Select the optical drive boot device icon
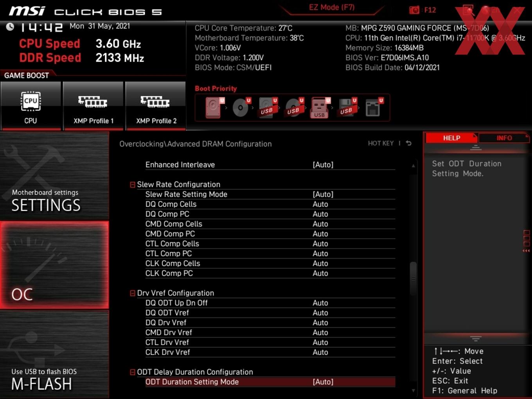The height and width of the screenshot is (399, 532). click(x=241, y=108)
